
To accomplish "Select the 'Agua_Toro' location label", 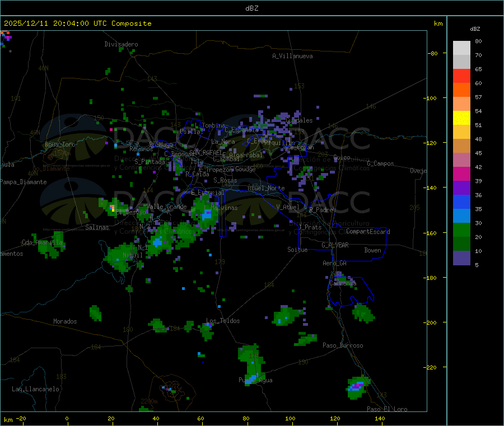I will click(x=60, y=144).
